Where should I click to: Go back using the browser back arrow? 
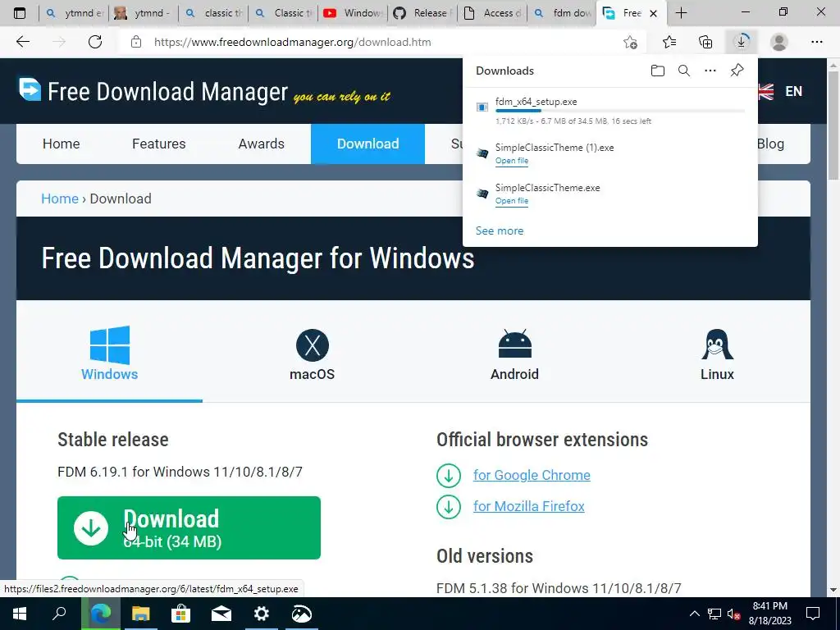22,42
